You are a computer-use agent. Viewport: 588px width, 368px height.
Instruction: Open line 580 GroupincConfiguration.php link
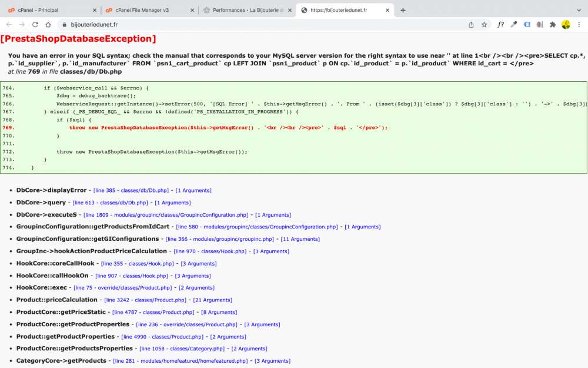pos(257,227)
